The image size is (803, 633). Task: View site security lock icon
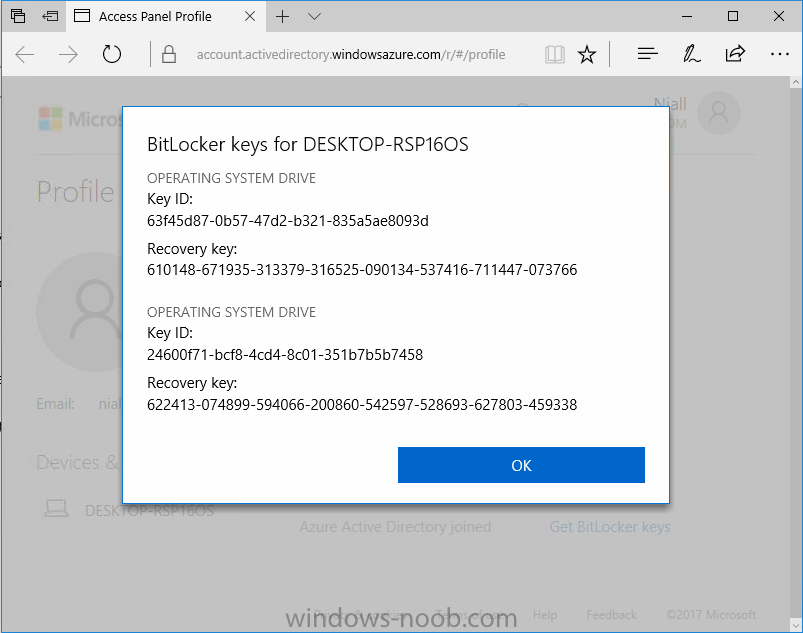click(x=168, y=54)
